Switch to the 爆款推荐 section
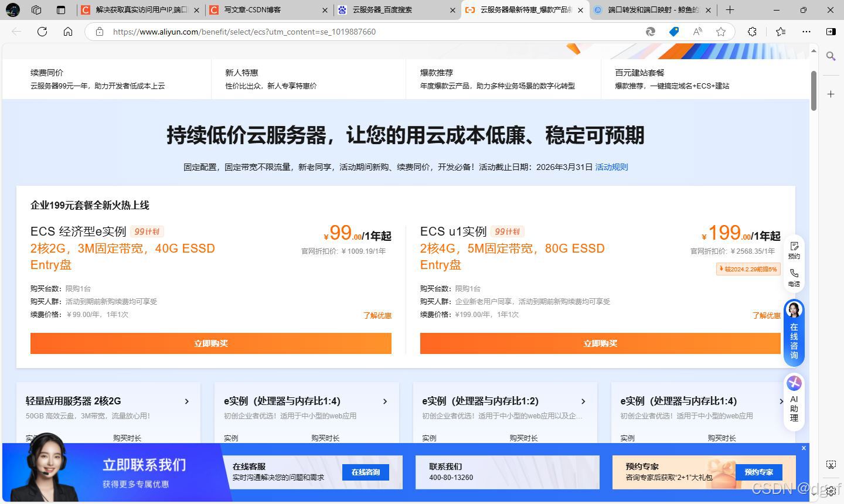The width and height of the screenshot is (844, 504). point(436,72)
